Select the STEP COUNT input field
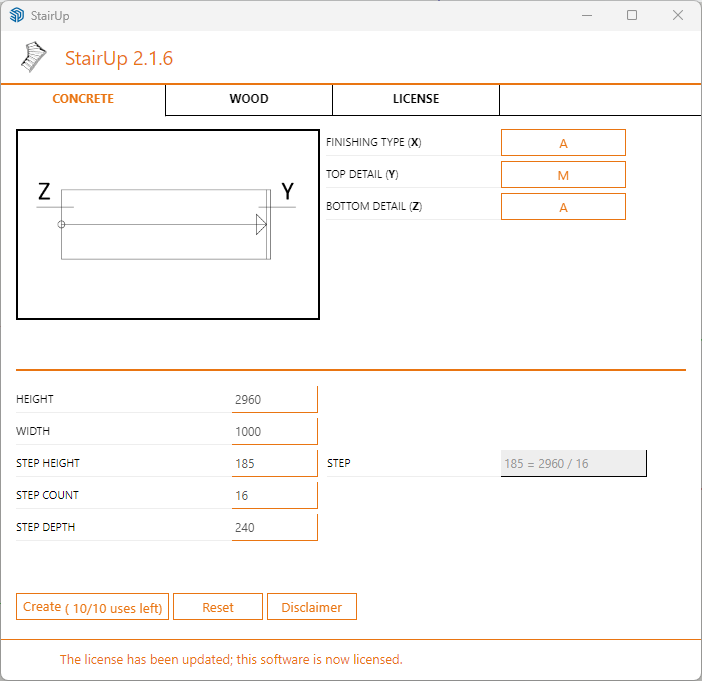 tap(274, 496)
